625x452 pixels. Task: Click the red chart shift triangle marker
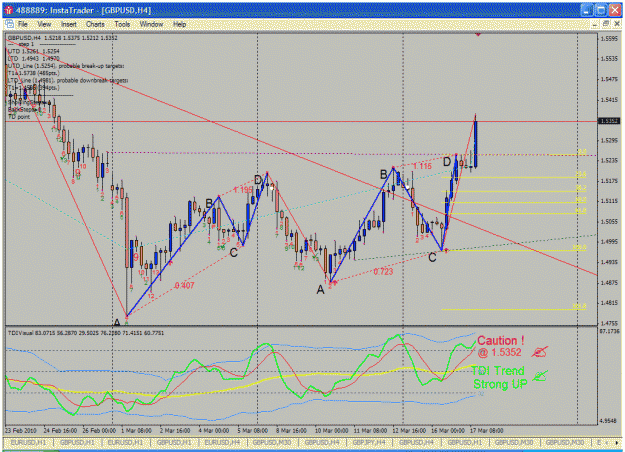(x=478, y=35)
